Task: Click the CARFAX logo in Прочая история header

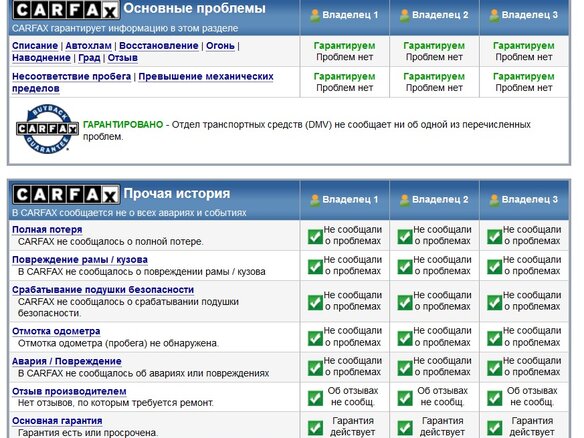Action: [66, 194]
